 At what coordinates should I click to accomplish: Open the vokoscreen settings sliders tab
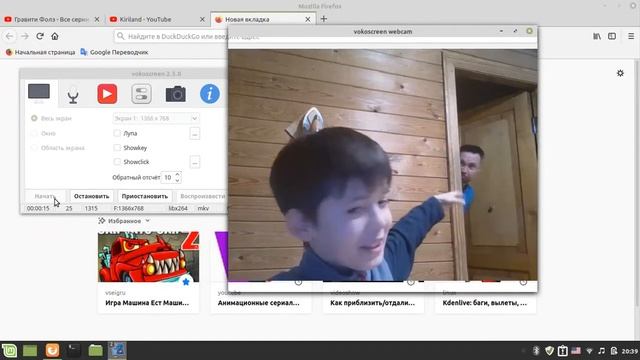pyautogui.click(x=142, y=94)
